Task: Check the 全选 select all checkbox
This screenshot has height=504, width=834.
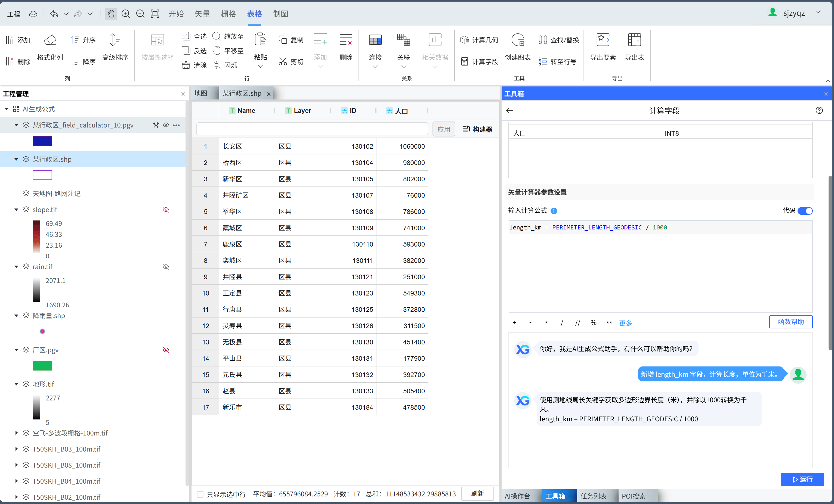Action: (x=186, y=36)
